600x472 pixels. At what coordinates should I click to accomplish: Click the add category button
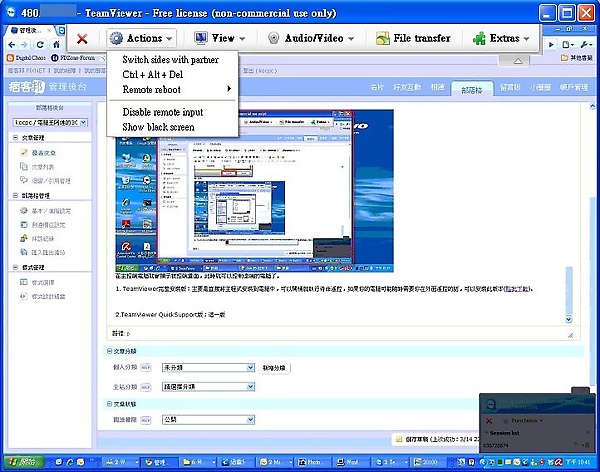[x=274, y=368]
